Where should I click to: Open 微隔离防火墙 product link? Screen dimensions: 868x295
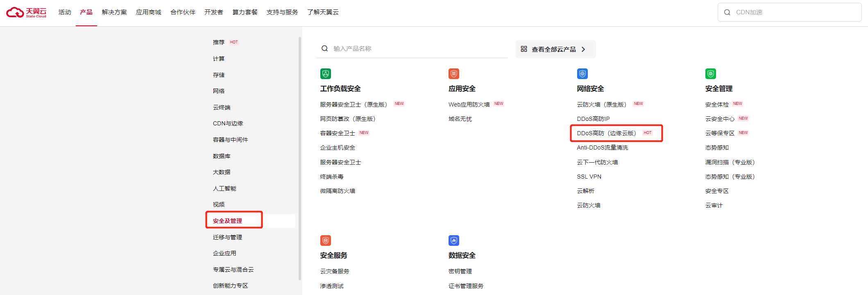point(338,191)
